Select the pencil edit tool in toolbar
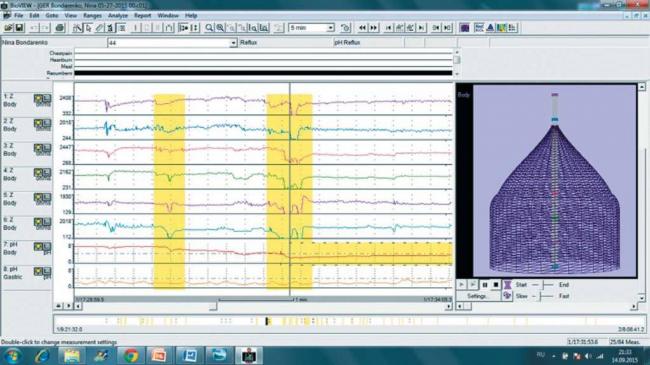 [99, 28]
